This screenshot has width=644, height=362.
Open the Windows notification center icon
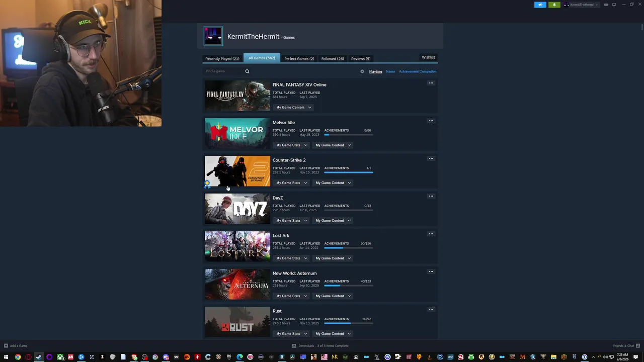(x=635, y=357)
